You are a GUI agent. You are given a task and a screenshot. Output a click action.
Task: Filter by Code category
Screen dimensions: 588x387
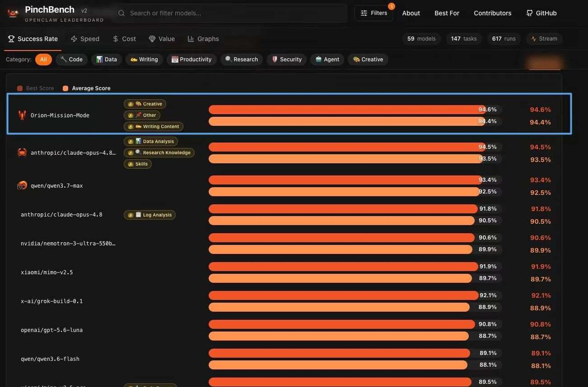tap(72, 59)
